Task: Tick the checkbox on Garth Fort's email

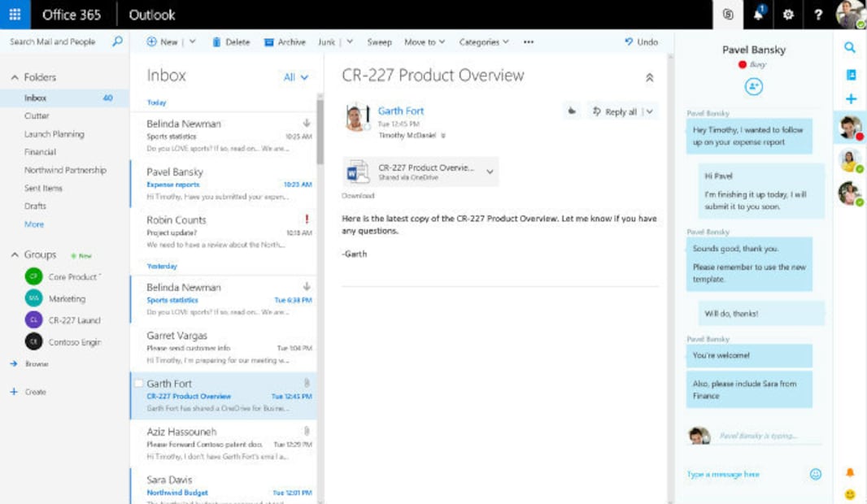Action: 139,383
